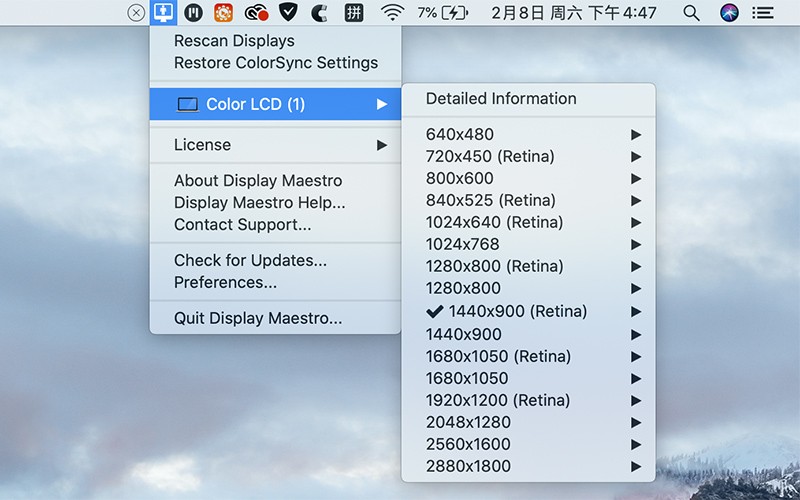Select 720x450 (Retina) resolution
The width and height of the screenshot is (800, 500).
click(528, 156)
